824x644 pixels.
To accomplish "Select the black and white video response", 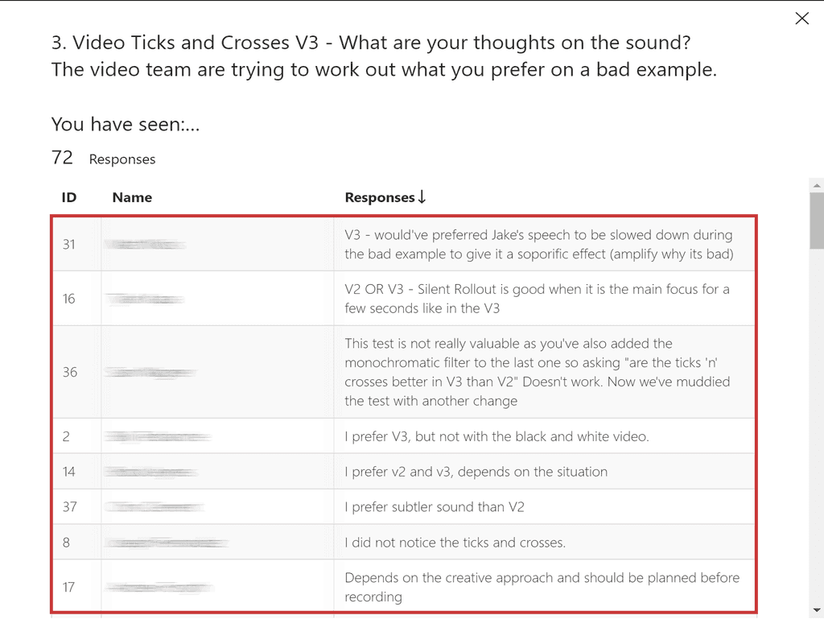I will (496, 436).
